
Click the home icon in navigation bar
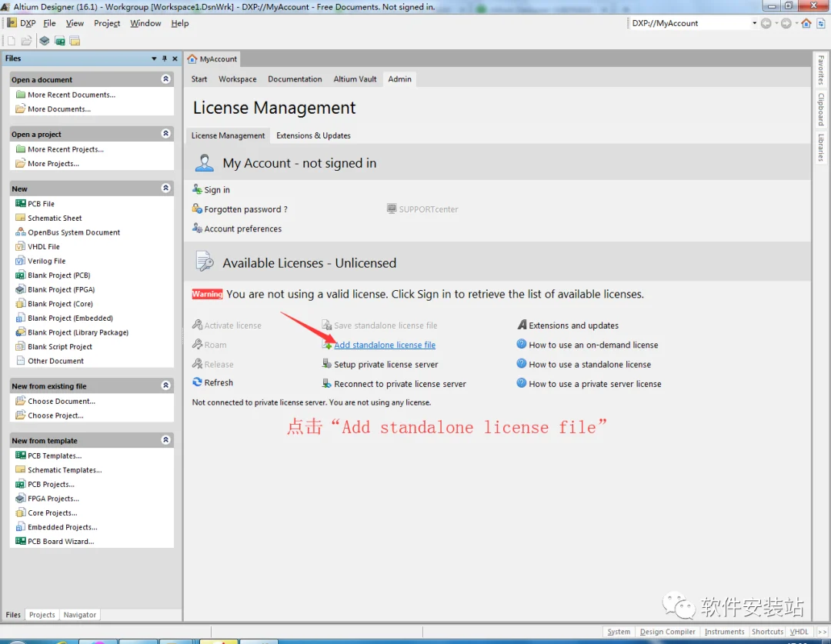coord(806,23)
